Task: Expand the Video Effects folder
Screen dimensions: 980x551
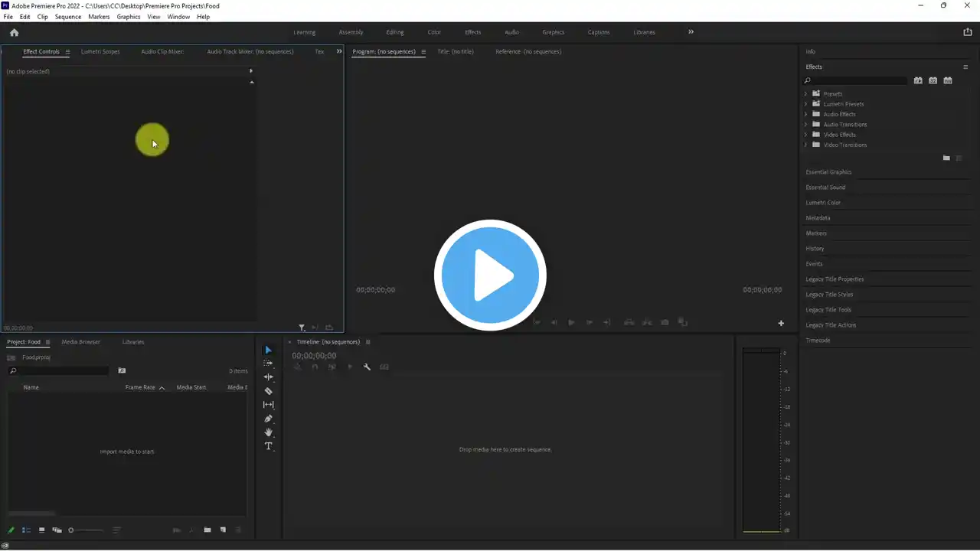Action: (x=805, y=135)
